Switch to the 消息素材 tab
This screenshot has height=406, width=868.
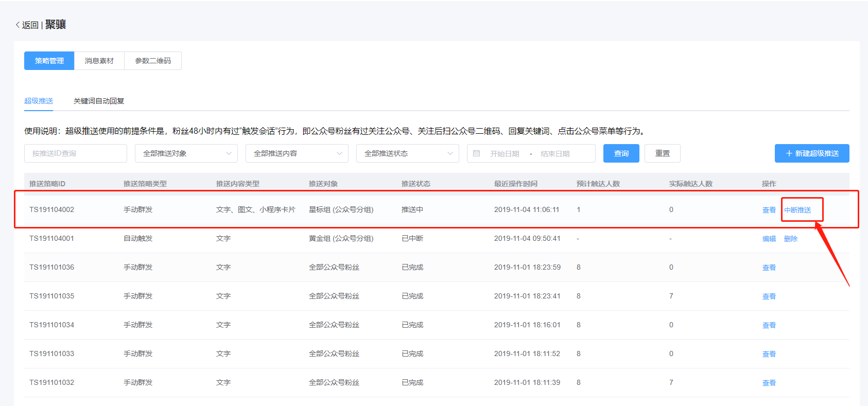click(99, 61)
